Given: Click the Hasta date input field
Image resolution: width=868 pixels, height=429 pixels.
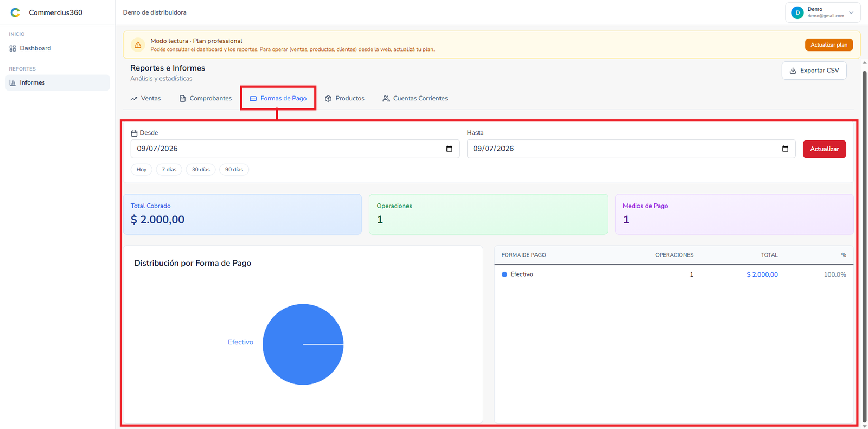Looking at the screenshot, I should pos(631,149).
